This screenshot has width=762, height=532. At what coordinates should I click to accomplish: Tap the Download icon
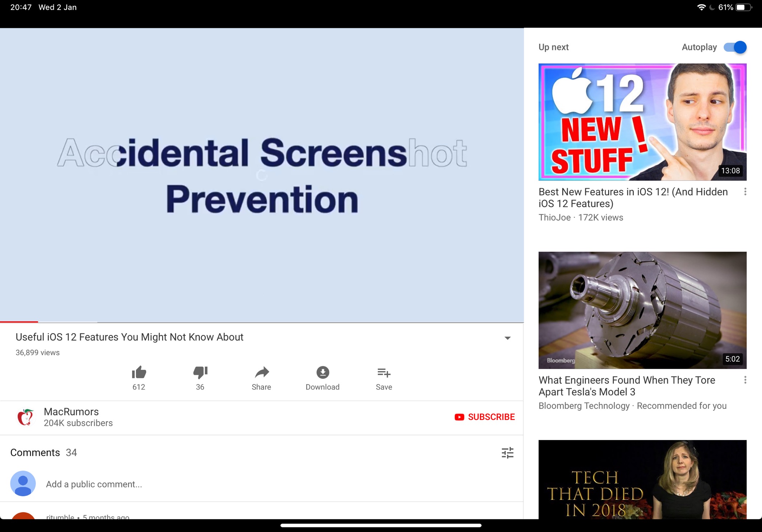point(323,373)
